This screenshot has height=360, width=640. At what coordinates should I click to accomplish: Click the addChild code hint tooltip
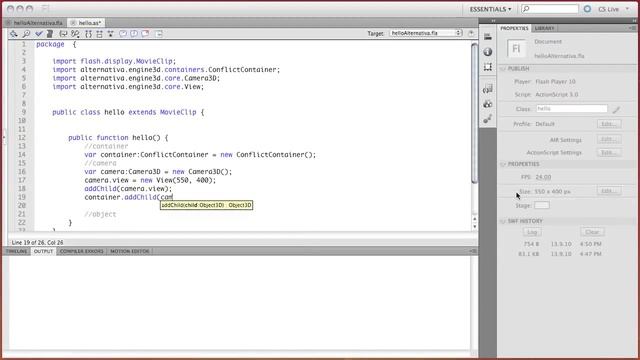click(x=207, y=205)
